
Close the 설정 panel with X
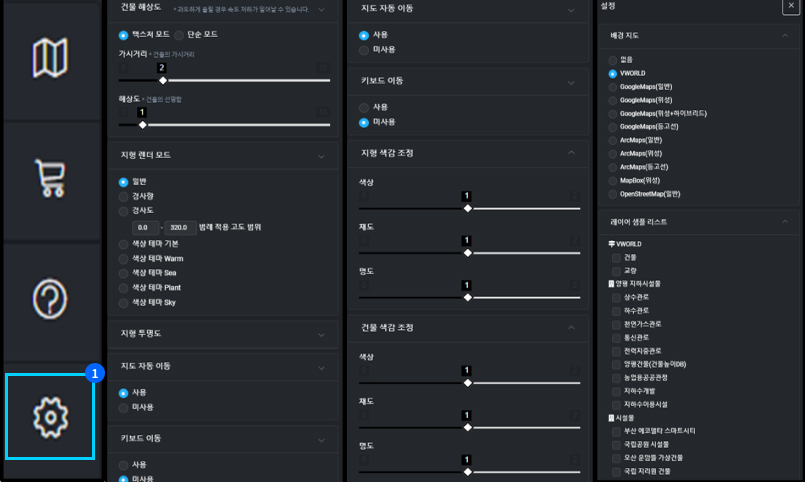[790, 7]
